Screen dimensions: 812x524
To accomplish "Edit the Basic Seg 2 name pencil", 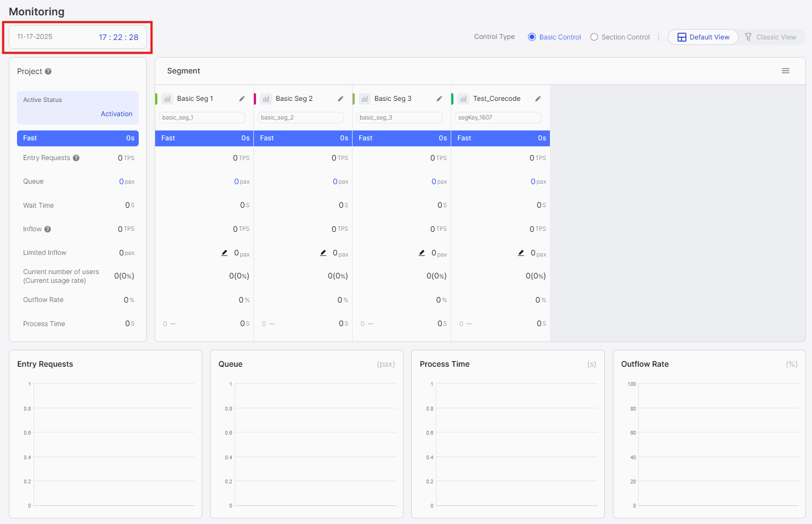I will tap(340, 99).
